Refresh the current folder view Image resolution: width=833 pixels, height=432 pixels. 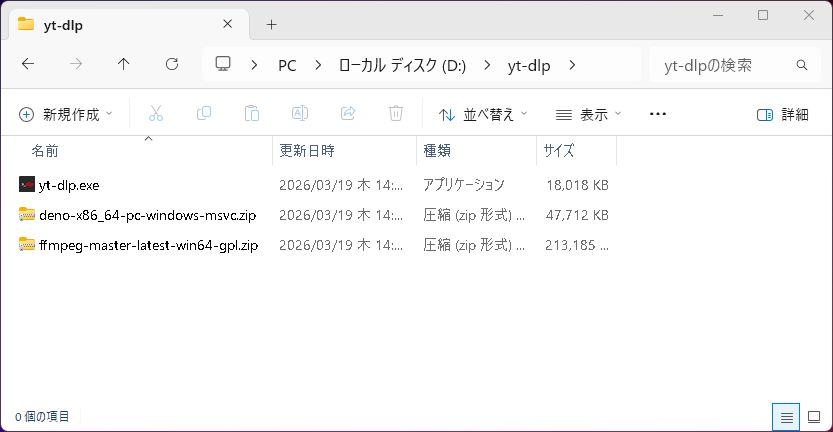click(172, 64)
